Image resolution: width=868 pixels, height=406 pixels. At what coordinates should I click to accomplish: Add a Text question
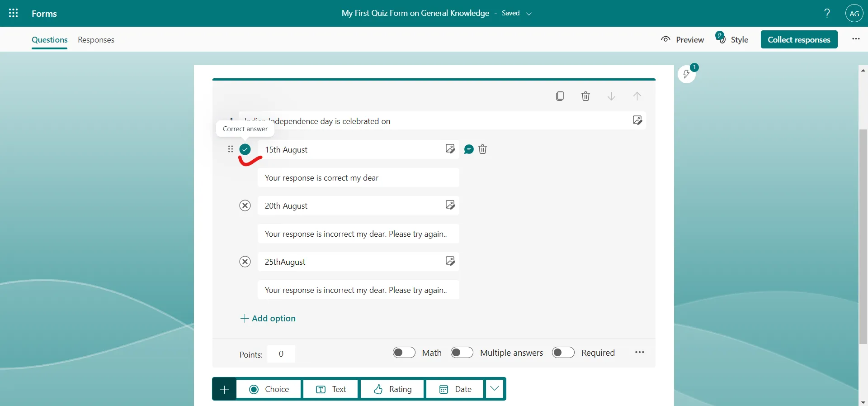[330, 389]
